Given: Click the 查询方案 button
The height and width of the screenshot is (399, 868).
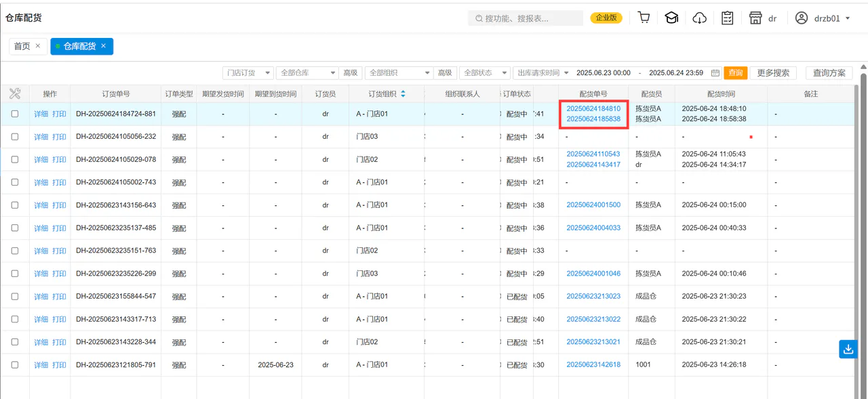Looking at the screenshot, I should click(829, 72).
